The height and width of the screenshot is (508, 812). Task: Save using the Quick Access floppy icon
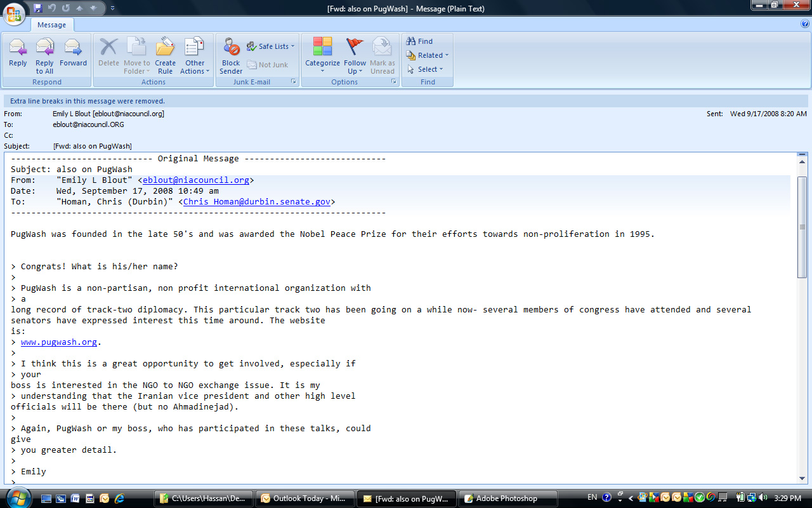pyautogui.click(x=38, y=8)
